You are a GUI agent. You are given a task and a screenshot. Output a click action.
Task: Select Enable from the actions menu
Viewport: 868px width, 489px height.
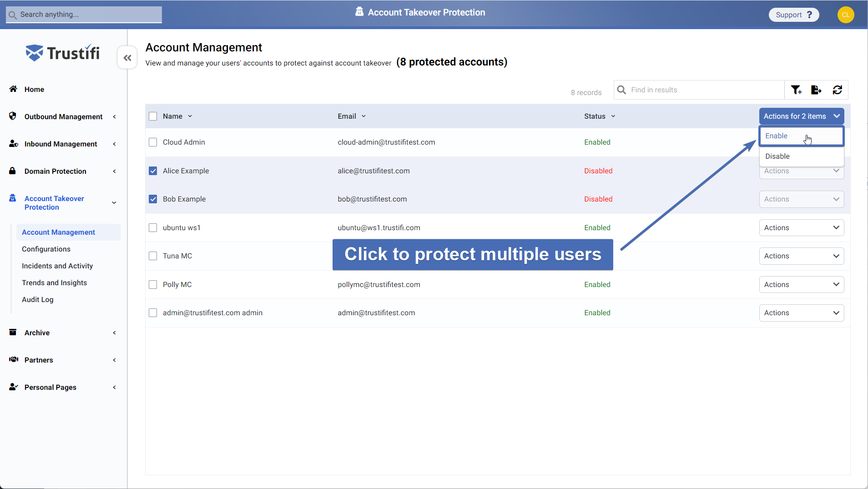pyautogui.click(x=802, y=136)
